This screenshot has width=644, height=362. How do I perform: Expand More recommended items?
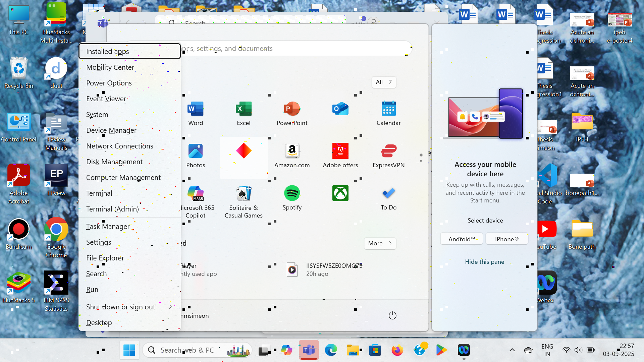pos(380,243)
